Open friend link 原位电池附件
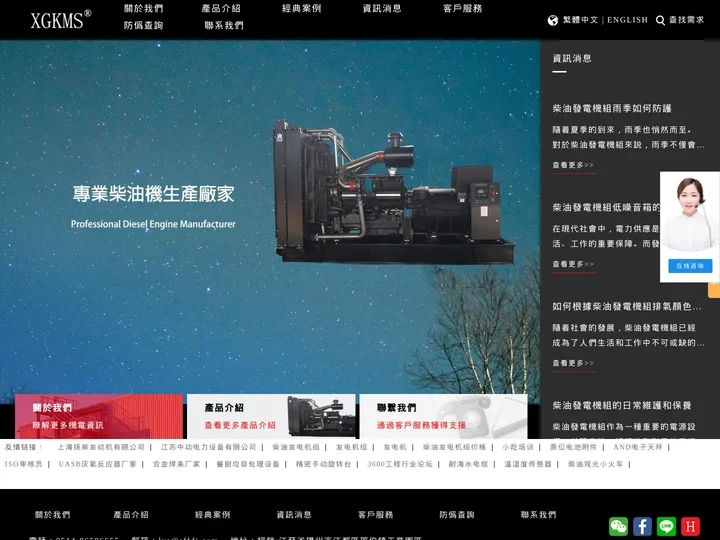 point(574,447)
